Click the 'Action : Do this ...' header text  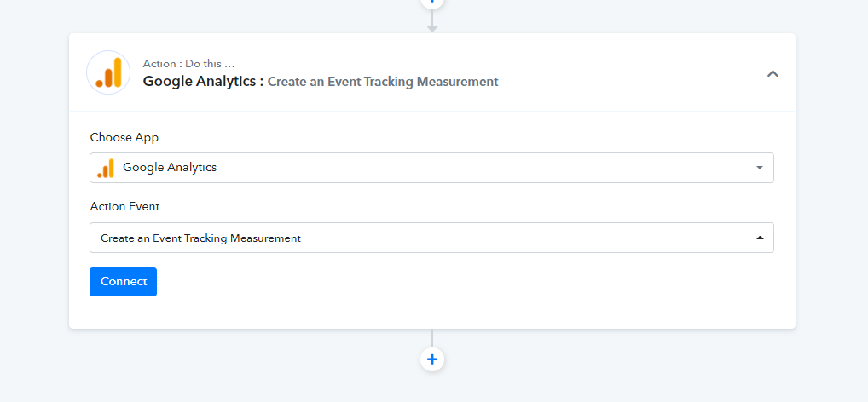[x=188, y=64]
